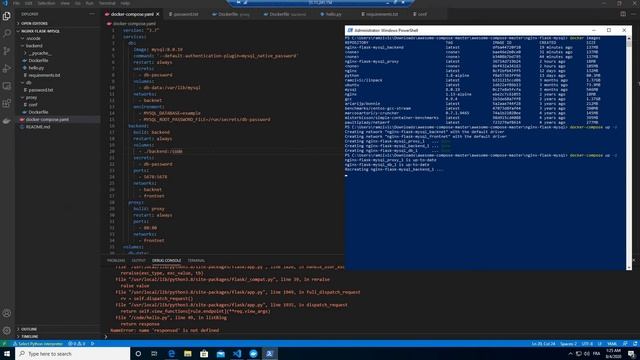Select the Debug Console panel tab
Screen dimensions: 640x360
pyautogui.click(x=166, y=260)
